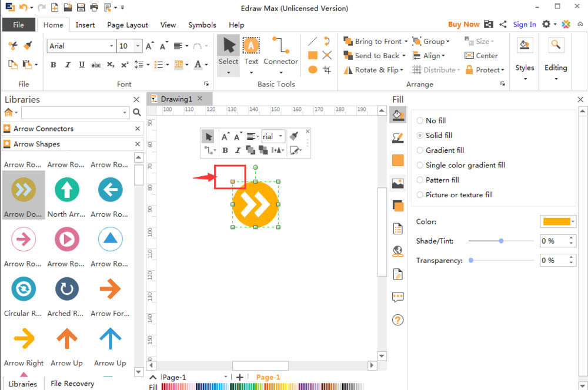Open the Shadow panel icon in right sidebar

(x=397, y=206)
